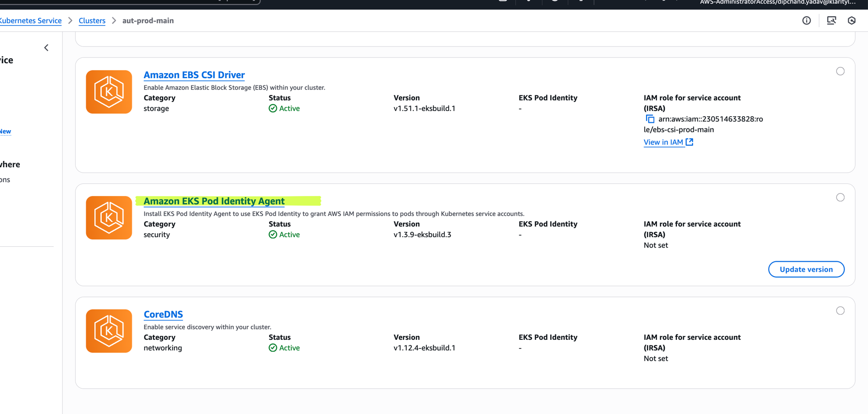Image resolution: width=868 pixels, height=414 pixels.
Task: Click the EKS Pod Identity Agent add-on icon
Action: coord(108,218)
